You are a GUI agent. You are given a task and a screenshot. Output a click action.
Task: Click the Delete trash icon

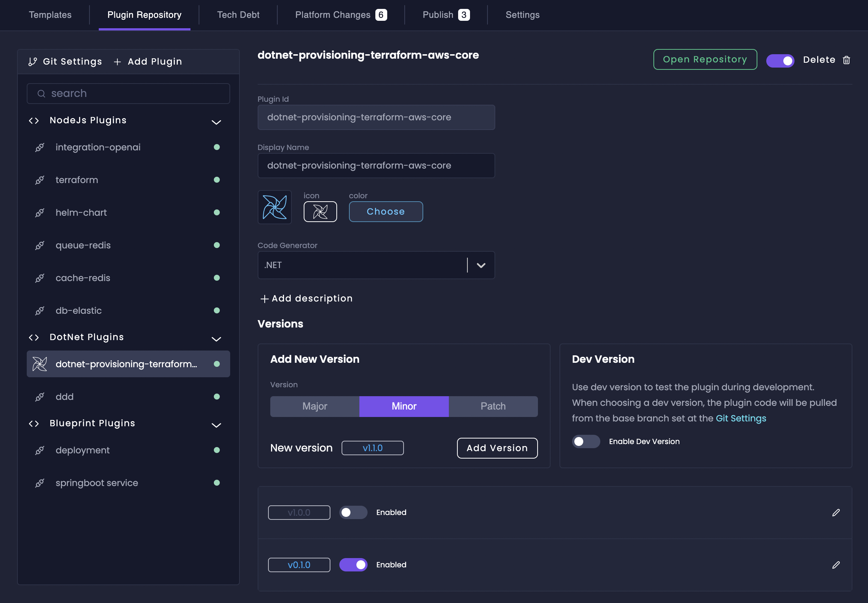846,60
